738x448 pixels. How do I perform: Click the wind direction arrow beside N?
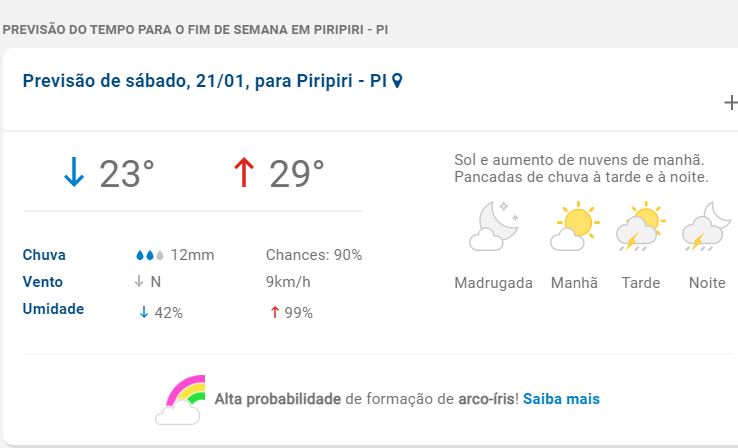[139, 282]
